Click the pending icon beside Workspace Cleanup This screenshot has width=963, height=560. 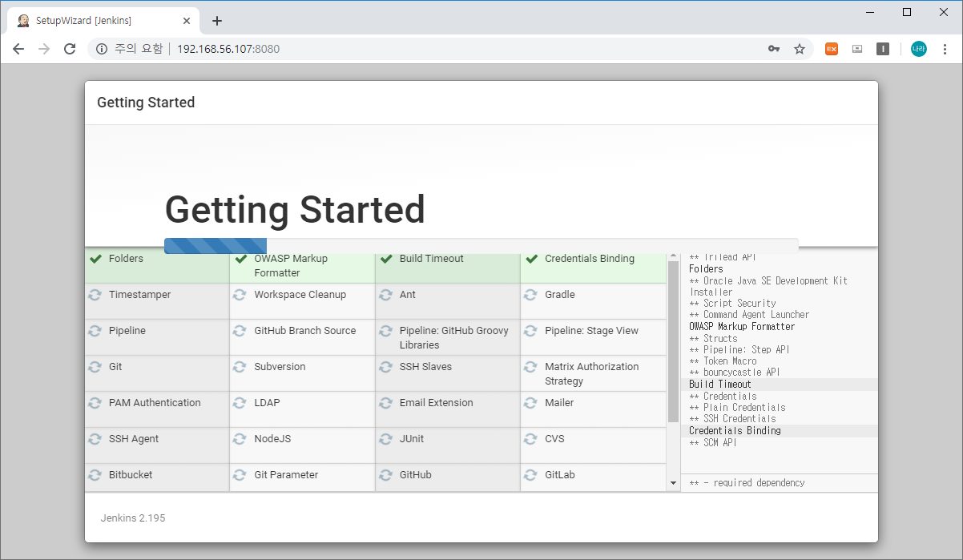240,295
